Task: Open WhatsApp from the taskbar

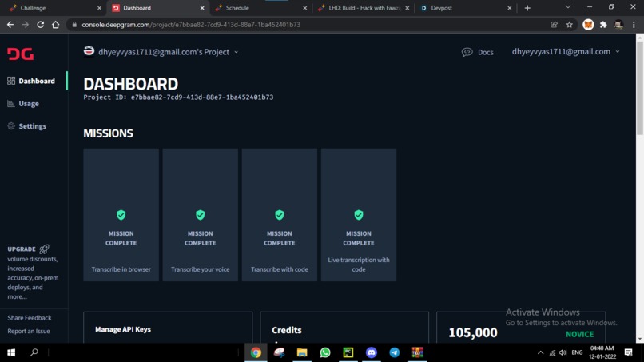Action: tap(325, 352)
